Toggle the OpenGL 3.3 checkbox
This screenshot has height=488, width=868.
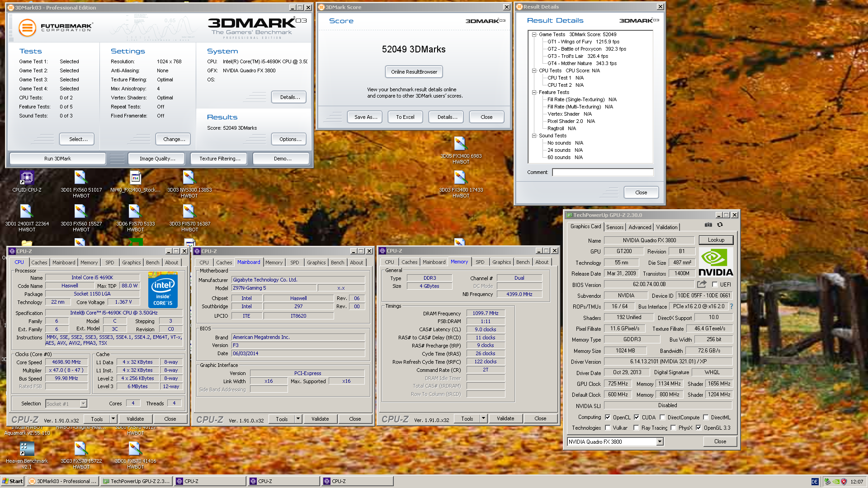pyautogui.click(x=698, y=427)
